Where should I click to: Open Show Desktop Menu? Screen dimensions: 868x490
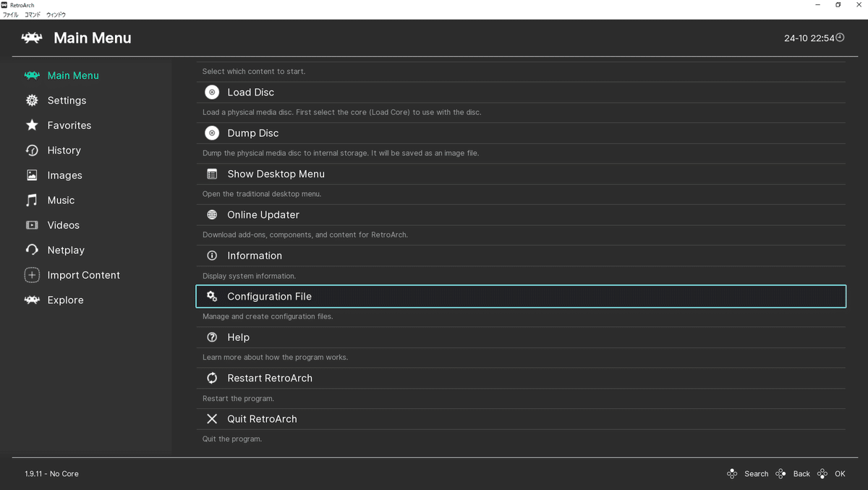coord(521,174)
